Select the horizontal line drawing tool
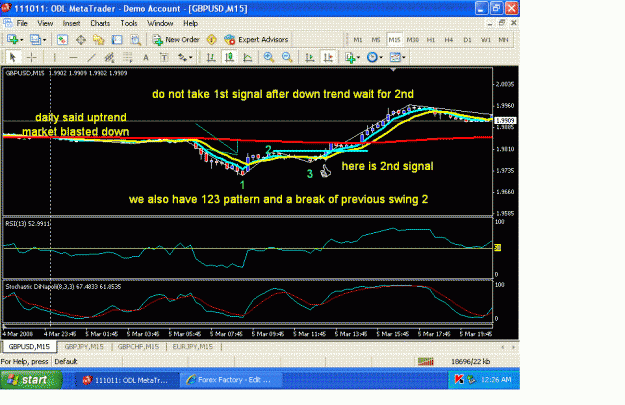The image size is (625, 405). point(73,57)
